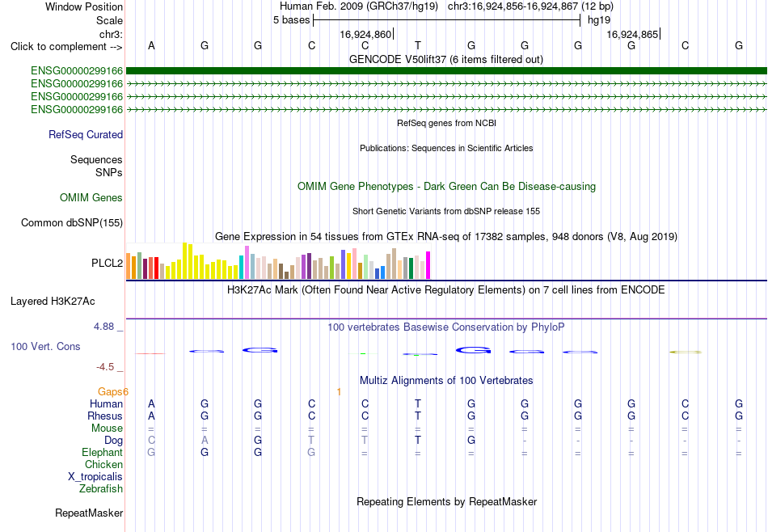Click the olive PhyloP letter under the C column

tap(686, 352)
